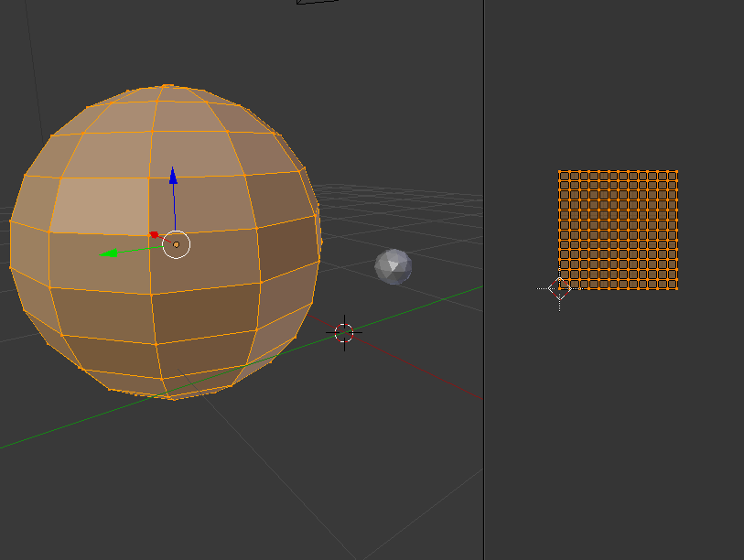Viewport: 744px width, 560px height.
Task: Select the small gray sphere object
Action: pos(394,267)
